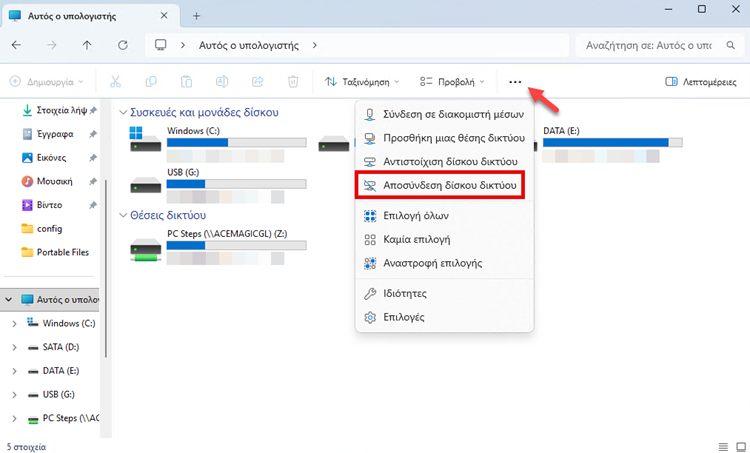This screenshot has height=453, width=750.
Task: Open the Προβολή view dropdown
Action: tap(453, 82)
